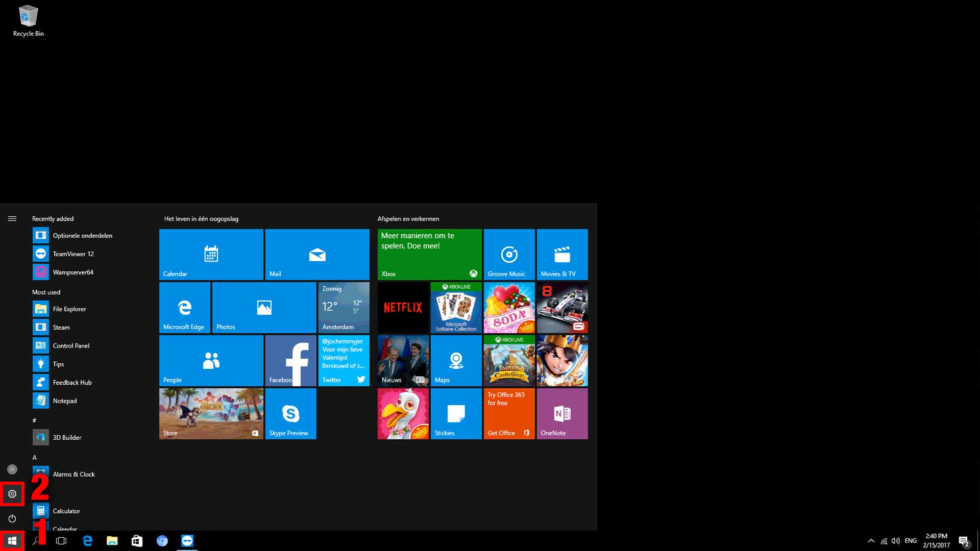Open Age of Empires Castle Siege tile

click(x=509, y=361)
